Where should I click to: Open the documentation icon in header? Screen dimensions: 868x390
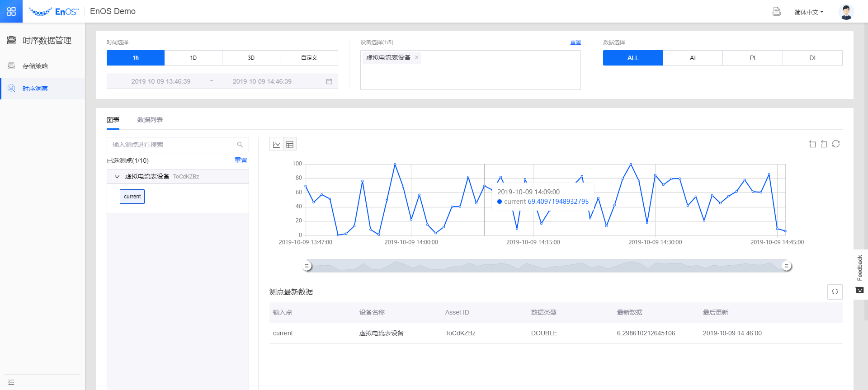(777, 12)
